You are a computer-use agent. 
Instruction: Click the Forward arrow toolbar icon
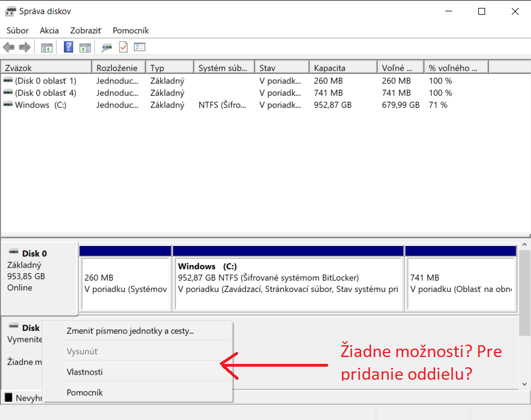pyautogui.click(x=24, y=48)
